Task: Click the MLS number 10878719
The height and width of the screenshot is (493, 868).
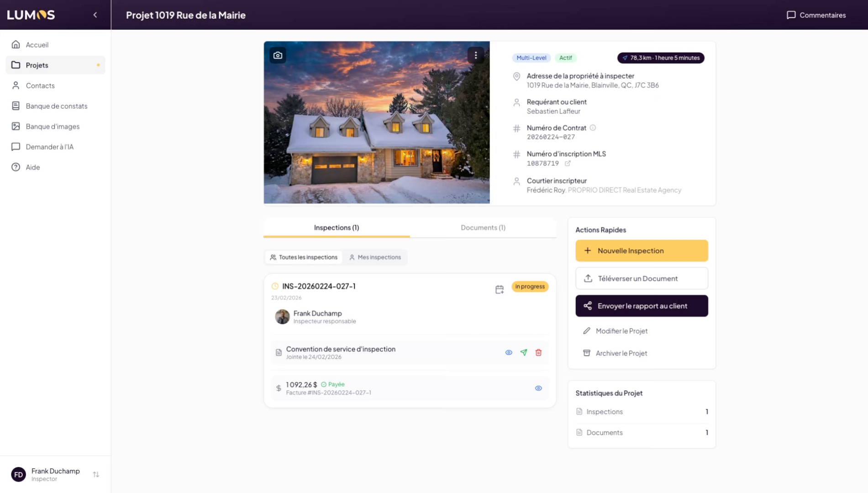Action: coord(543,163)
